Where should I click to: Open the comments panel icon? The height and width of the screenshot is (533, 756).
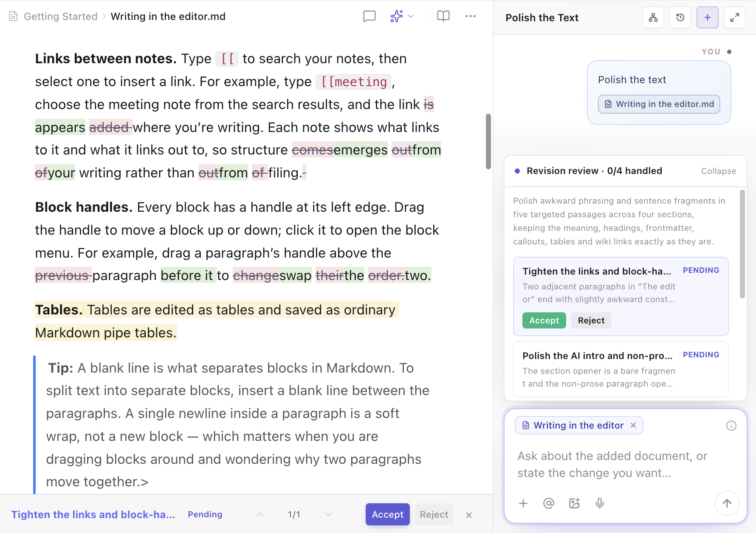370,17
